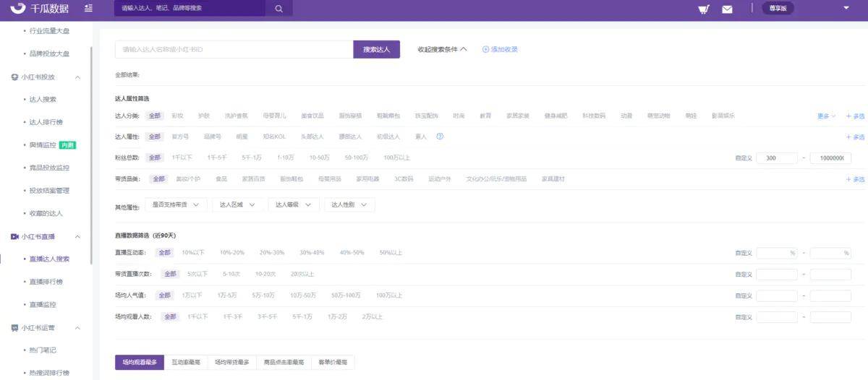Open the shopping cart icon

pos(703,9)
